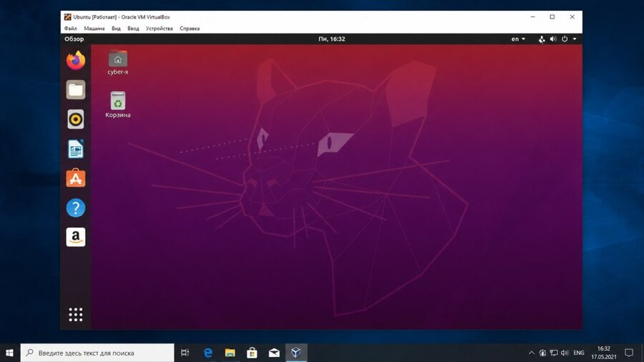Open the Машина menu in VirtualBox
Screen dimensions: 644x362
94,29
